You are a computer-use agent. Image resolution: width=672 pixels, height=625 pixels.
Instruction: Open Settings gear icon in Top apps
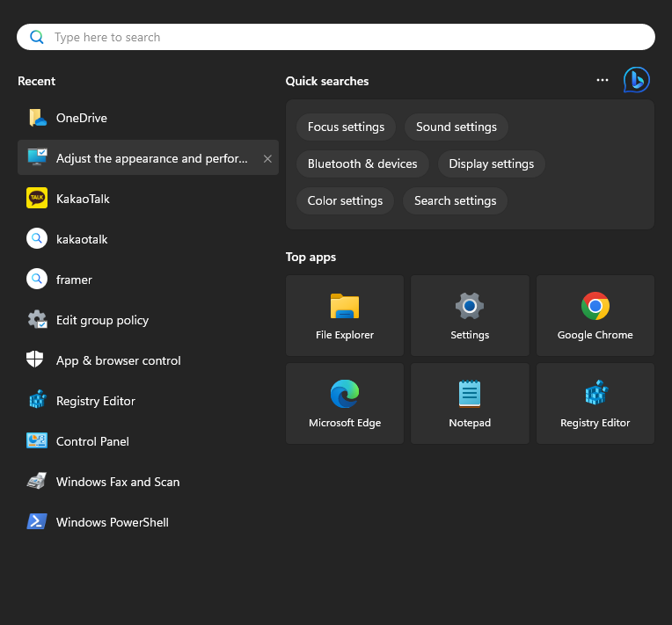pos(470,306)
